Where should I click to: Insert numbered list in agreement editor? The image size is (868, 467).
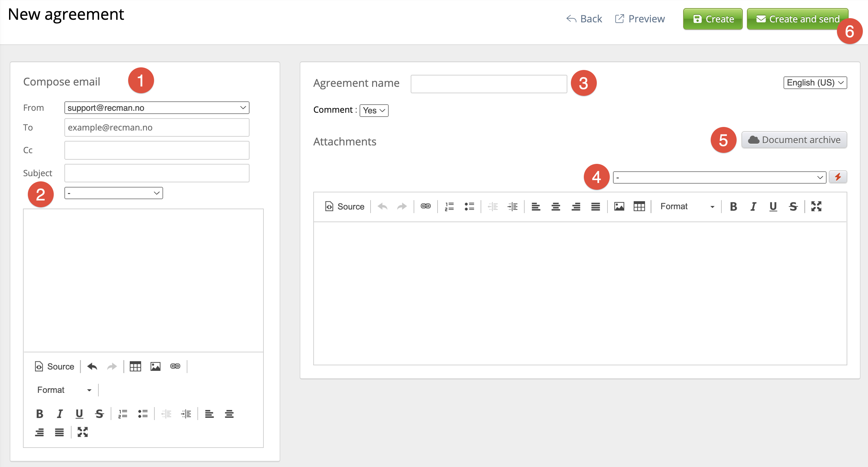tap(449, 206)
